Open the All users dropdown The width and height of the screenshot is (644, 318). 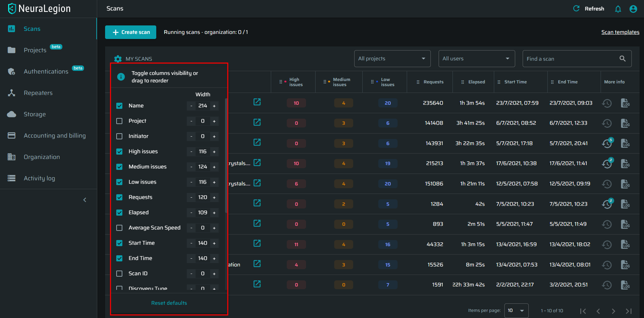coord(477,59)
